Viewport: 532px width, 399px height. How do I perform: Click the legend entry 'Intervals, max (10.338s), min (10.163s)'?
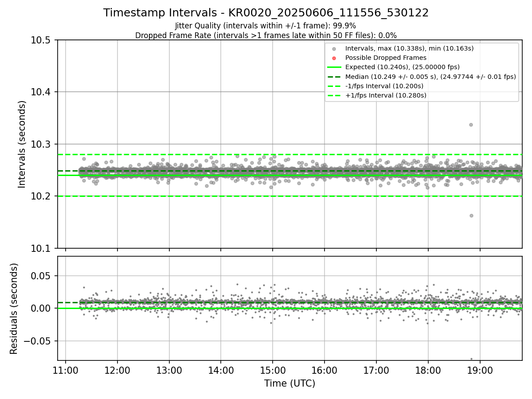[x=410, y=48]
